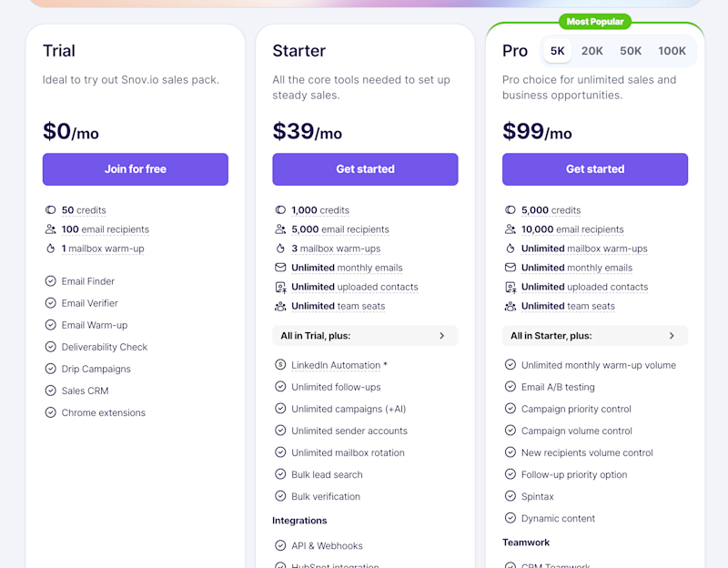
Task: Click the 'Deliverability Check' feature text
Action: click(x=105, y=347)
